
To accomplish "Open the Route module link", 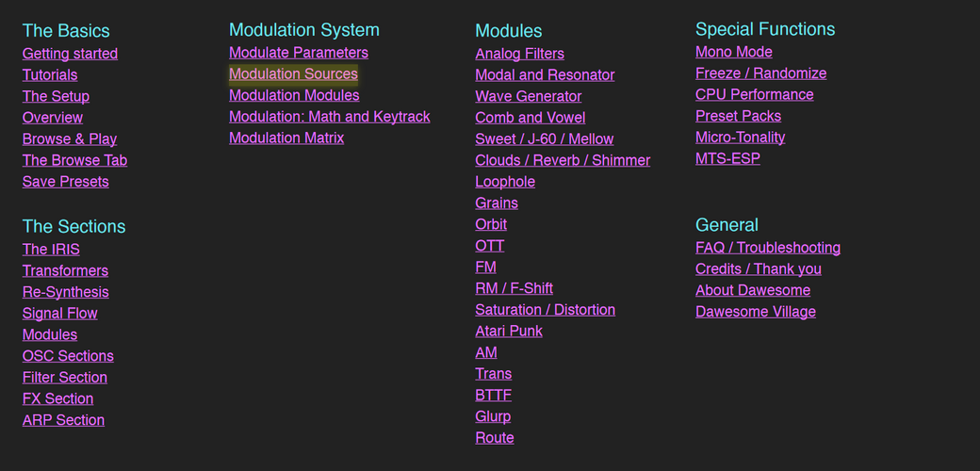I will point(495,438).
